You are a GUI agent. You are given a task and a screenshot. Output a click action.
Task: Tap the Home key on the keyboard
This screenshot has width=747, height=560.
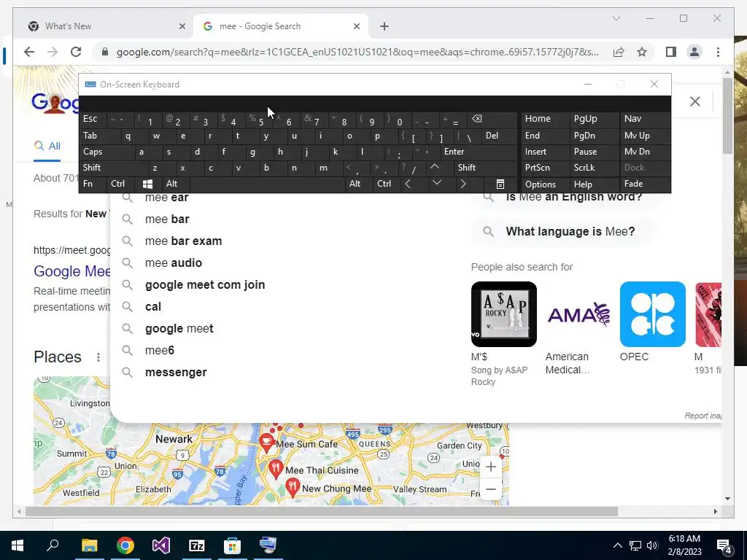coord(544,119)
